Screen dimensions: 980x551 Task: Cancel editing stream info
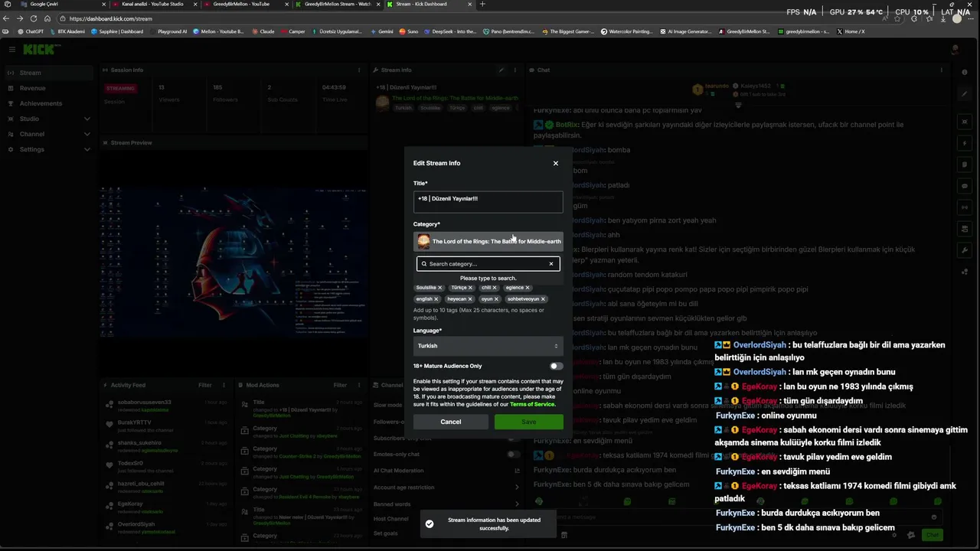click(x=451, y=422)
